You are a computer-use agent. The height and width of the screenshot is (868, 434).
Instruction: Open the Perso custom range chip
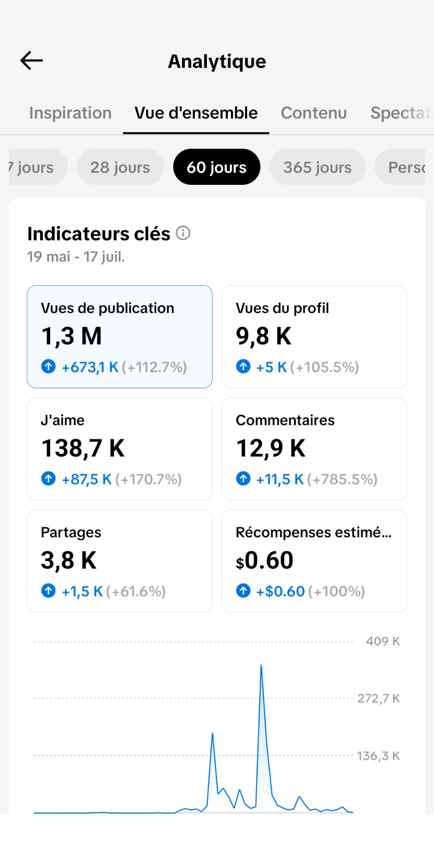click(x=400, y=167)
